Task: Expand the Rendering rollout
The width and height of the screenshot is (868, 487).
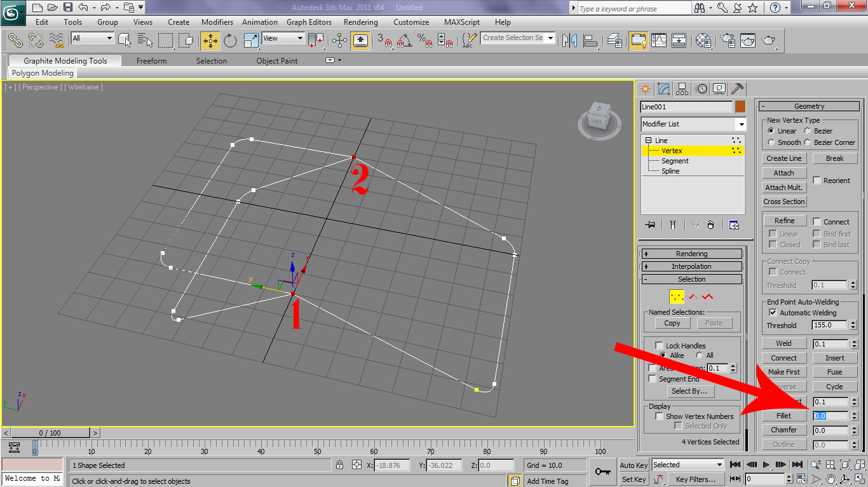Action: click(691, 254)
